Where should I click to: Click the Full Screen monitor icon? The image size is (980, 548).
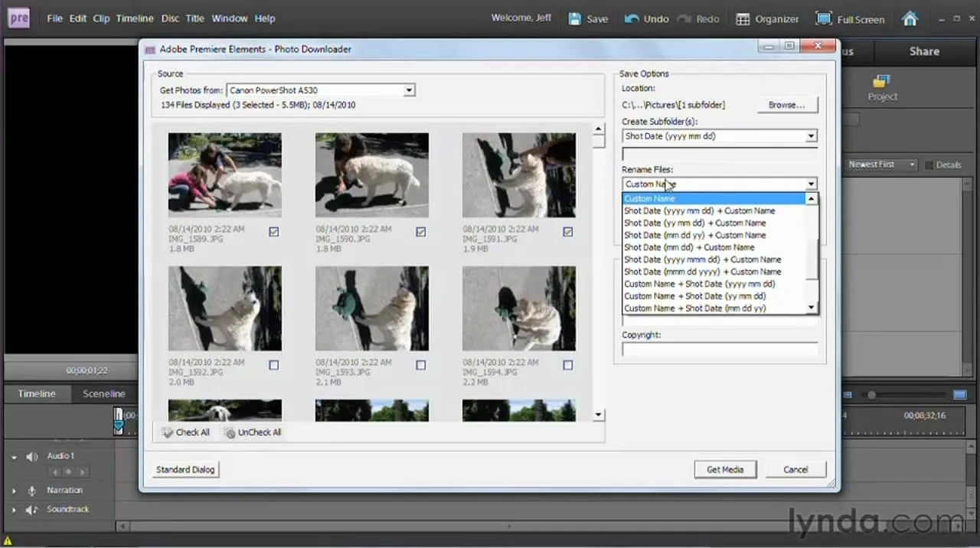[824, 18]
